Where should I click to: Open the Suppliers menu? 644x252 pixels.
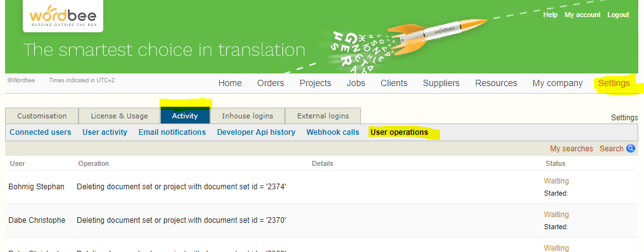click(x=441, y=84)
